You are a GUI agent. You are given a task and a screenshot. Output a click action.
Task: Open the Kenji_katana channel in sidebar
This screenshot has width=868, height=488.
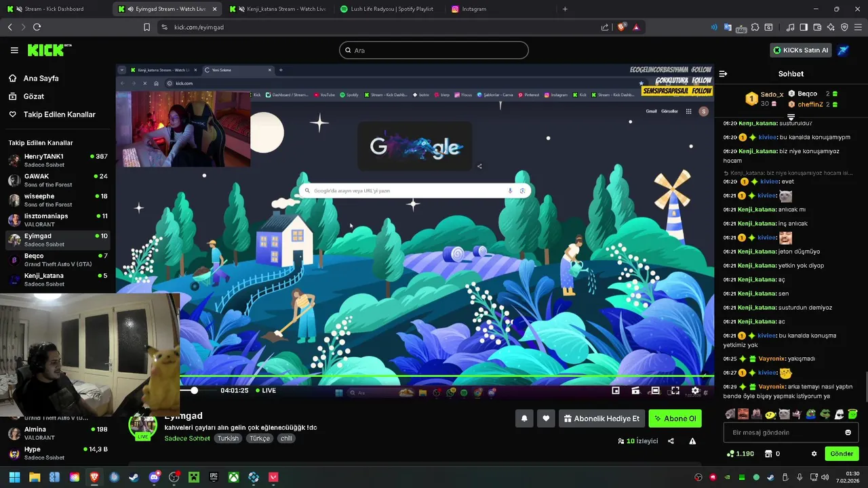58,279
